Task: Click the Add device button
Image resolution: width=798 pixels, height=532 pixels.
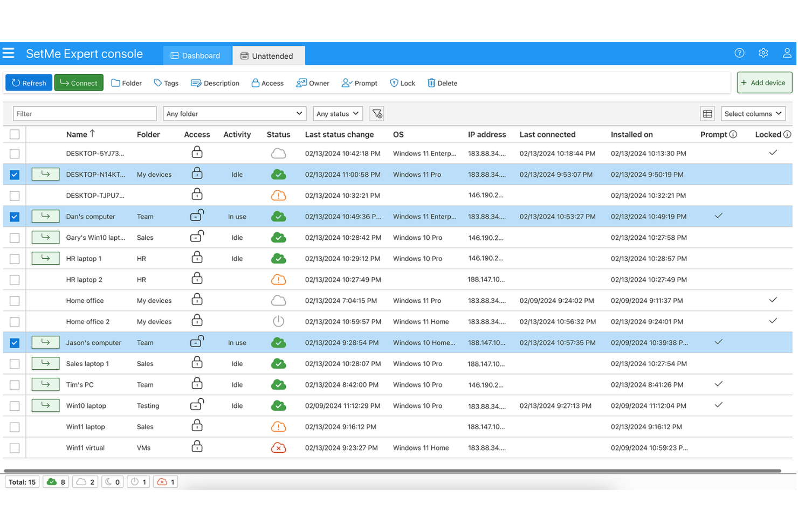Action: tap(764, 82)
